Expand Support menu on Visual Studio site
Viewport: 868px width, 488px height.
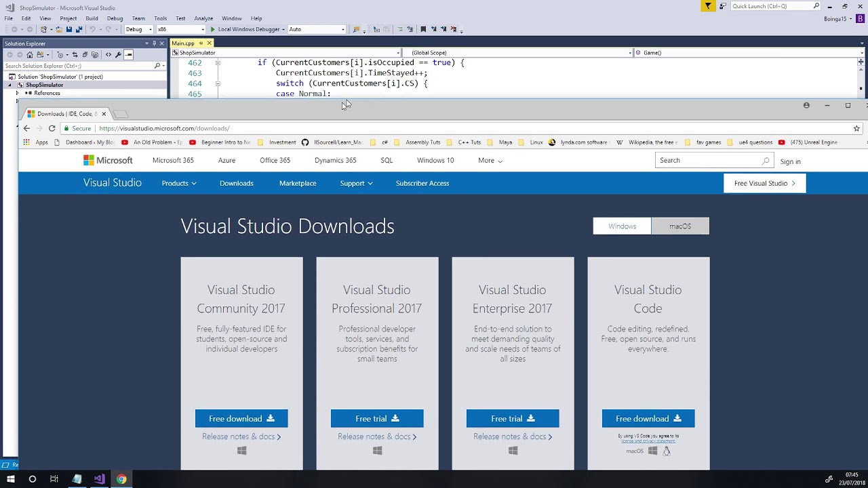click(356, 183)
